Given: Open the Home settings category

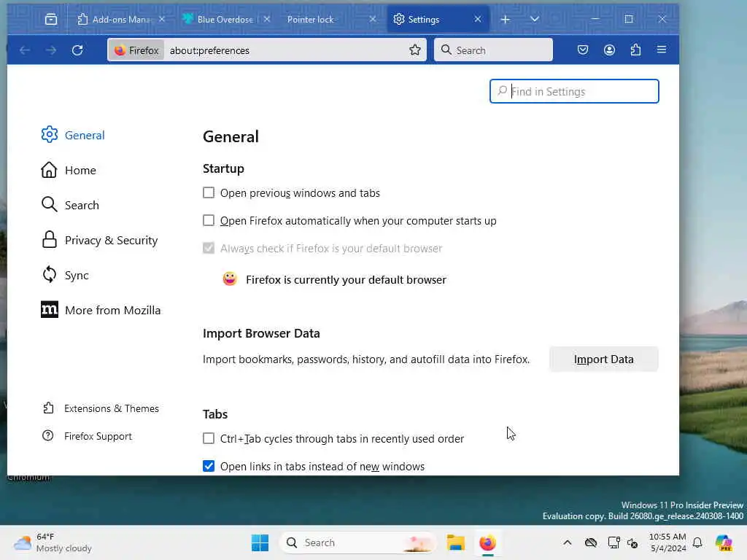Looking at the screenshot, I should pos(69,170).
